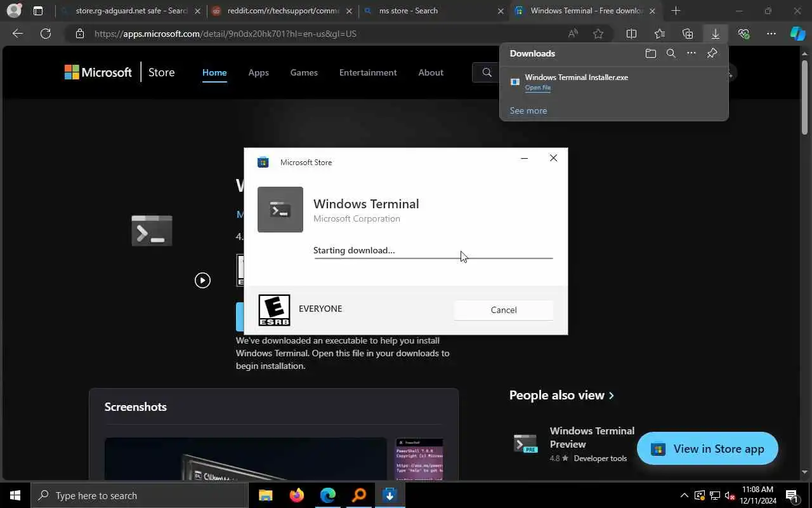Click the Microsoft logo in header

tap(98, 72)
